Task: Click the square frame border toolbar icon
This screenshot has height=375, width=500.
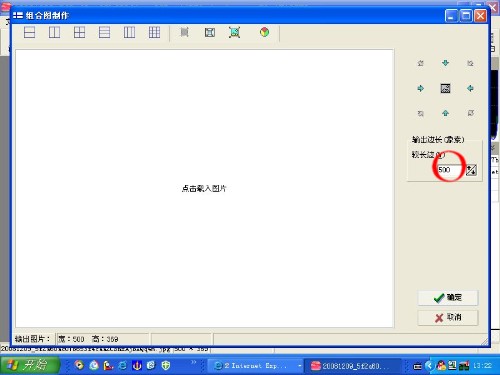Action: point(210,32)
